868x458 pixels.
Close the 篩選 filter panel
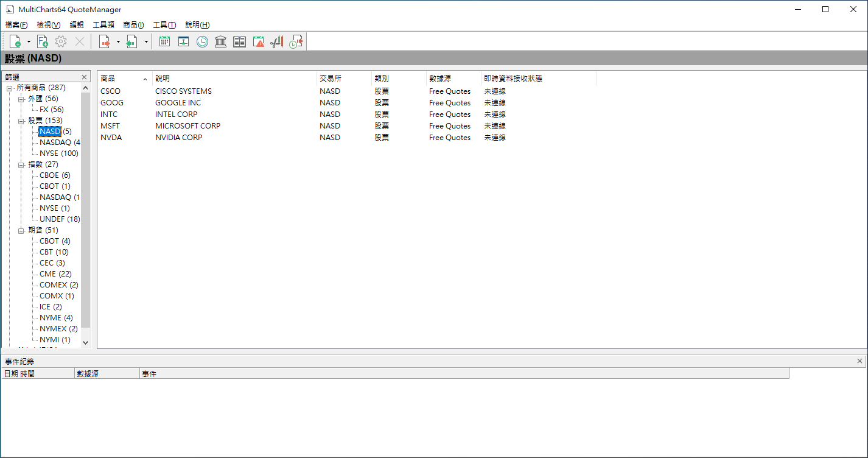(85, 77)
